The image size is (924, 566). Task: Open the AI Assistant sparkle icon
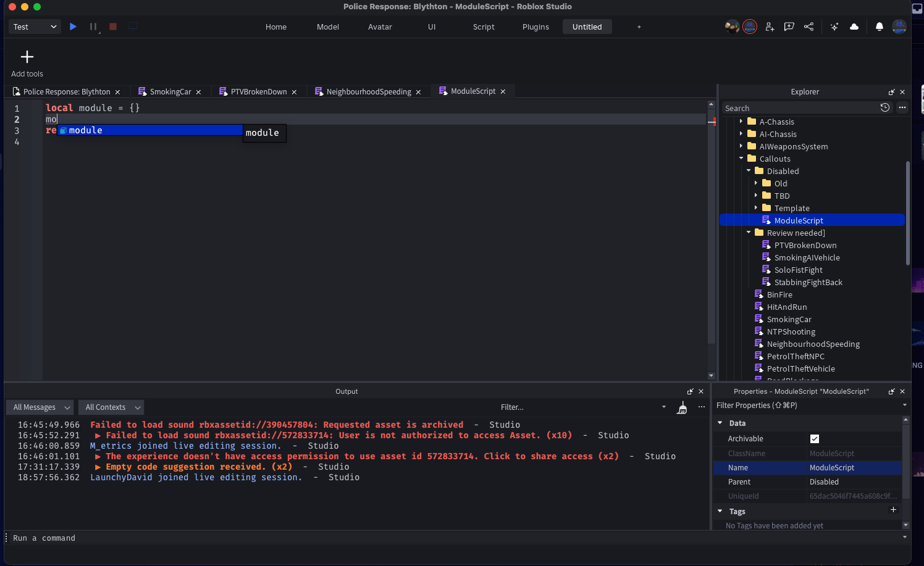click(834, 27)
